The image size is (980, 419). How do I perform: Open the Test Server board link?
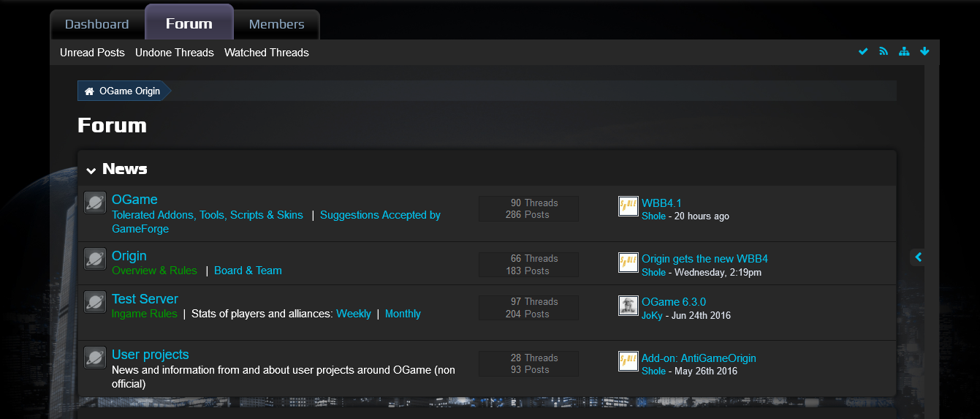(x=145, y=299)
